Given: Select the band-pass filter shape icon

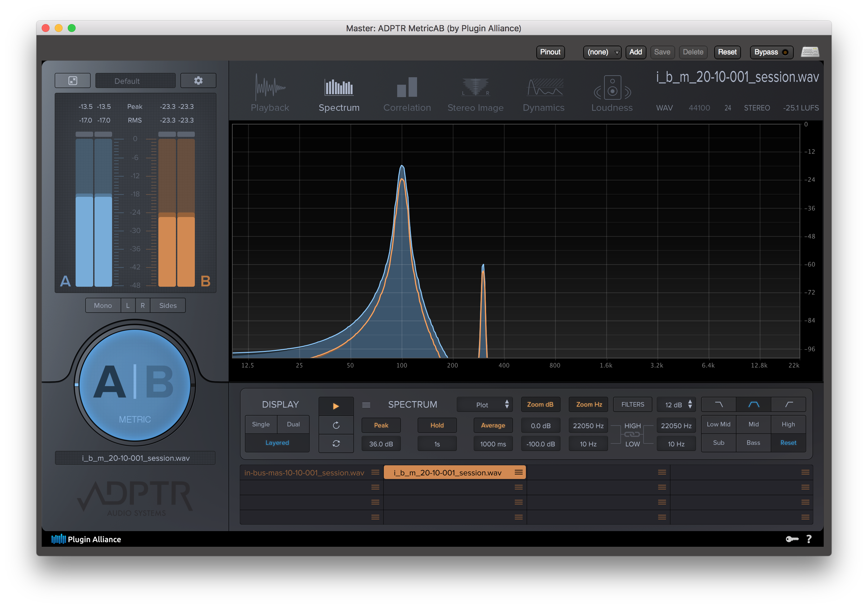Looking at the screenshot, I should (753, 404).
